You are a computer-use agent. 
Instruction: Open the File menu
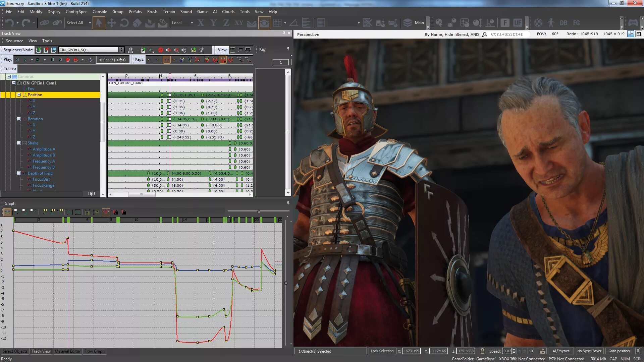(x=9, y=11)
